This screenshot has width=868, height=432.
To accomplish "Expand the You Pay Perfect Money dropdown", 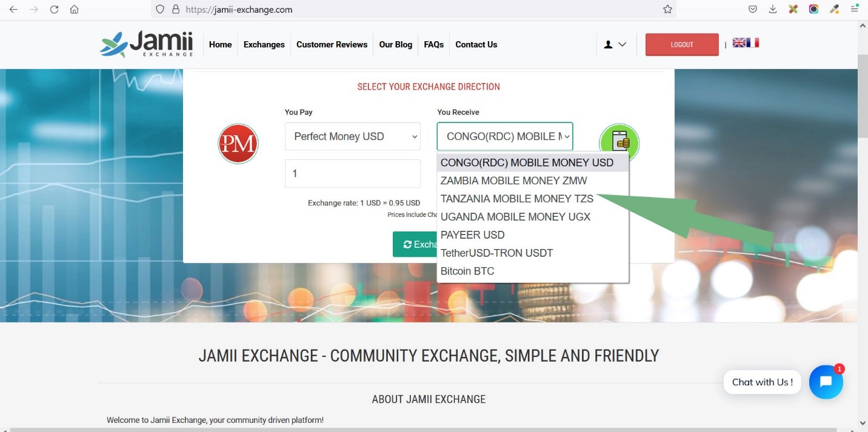I will pos(353,136).
